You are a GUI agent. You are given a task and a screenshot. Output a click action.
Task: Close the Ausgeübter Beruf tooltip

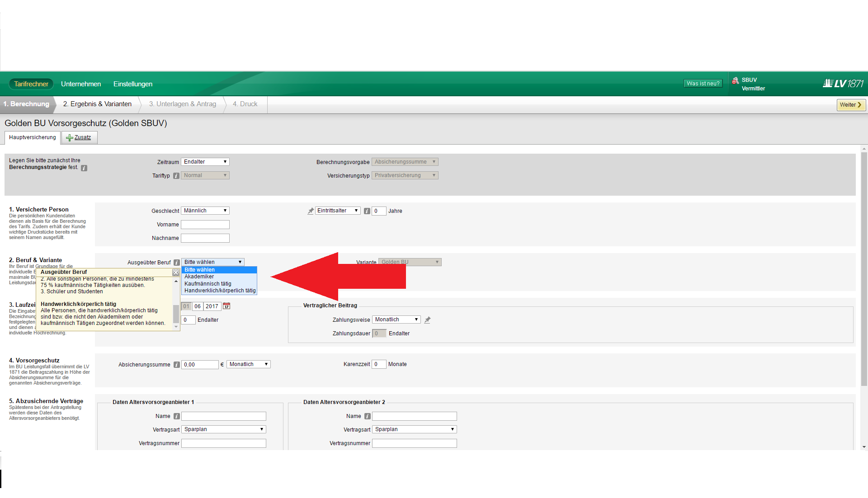(x=176, y=272)
